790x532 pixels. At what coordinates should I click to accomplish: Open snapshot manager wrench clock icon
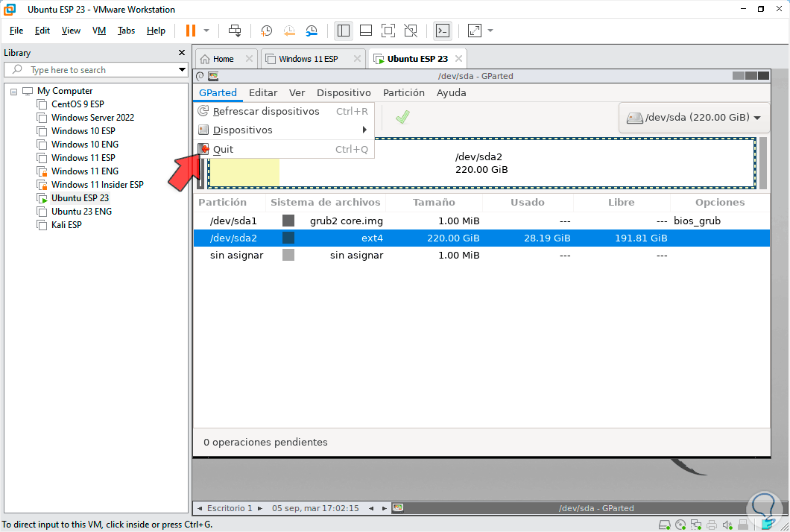(312, 31)
